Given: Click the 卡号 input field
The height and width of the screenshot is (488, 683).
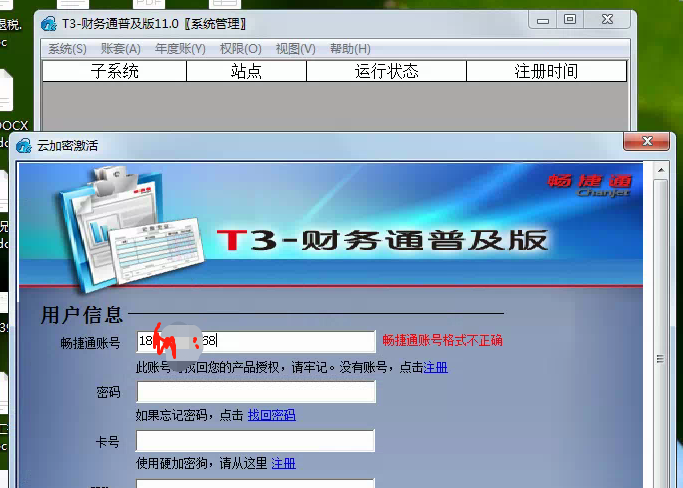Looking at the screenshot, I should (x=255, y=441).
